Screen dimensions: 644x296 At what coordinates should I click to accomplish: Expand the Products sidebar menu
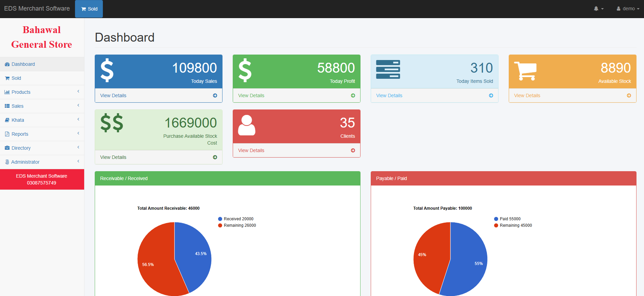[42, 92]
